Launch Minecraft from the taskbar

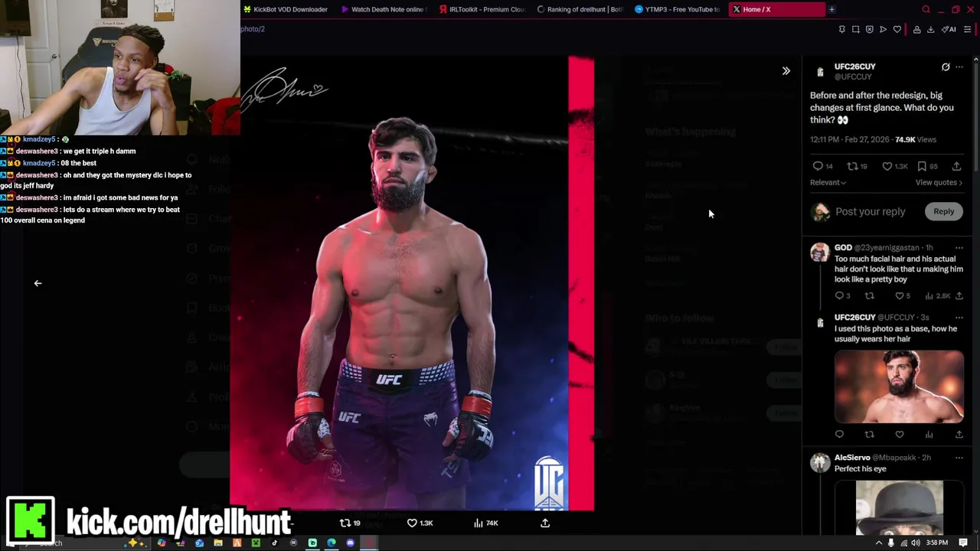point(256,543)
